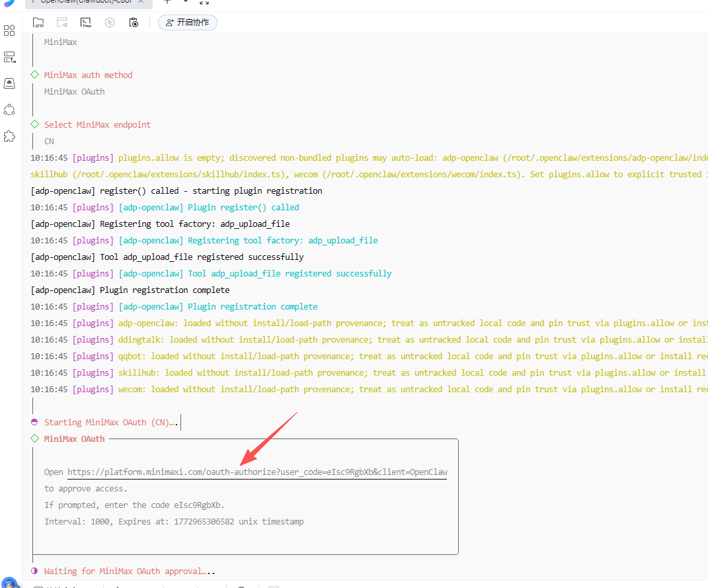Click black 'Plugin registration complete' line
This screenshot has height=588, width=708.
(130, 290)
